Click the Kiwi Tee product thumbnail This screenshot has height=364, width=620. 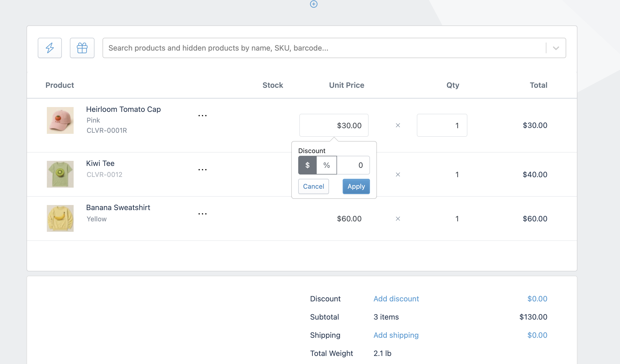(60, 174)
